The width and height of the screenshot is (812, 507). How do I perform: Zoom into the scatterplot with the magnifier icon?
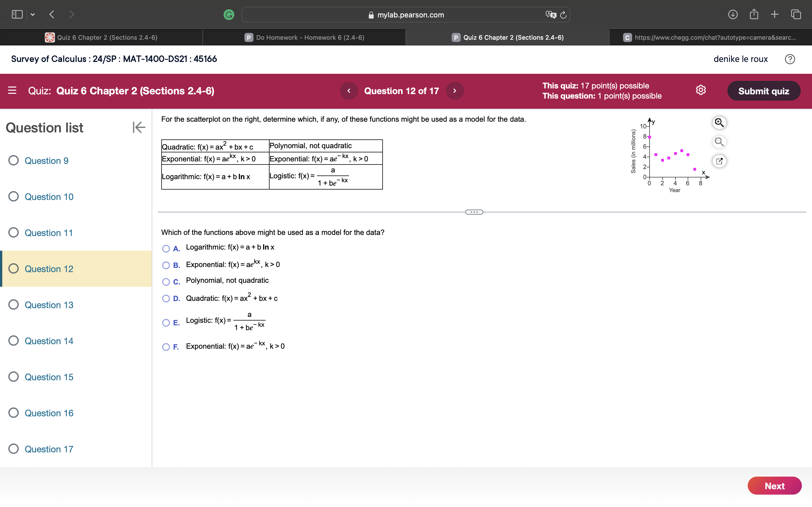coord(719,123)
